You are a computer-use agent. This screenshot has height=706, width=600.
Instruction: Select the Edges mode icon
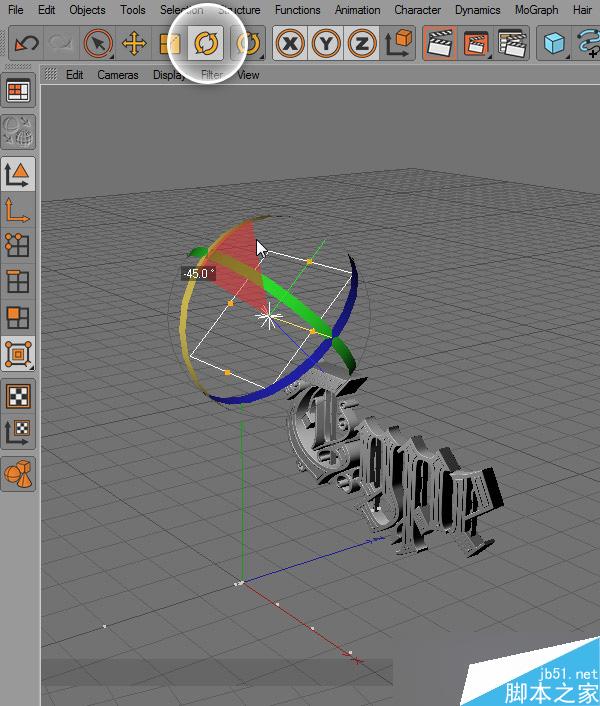pyautogui.click(x=18, y=282)
